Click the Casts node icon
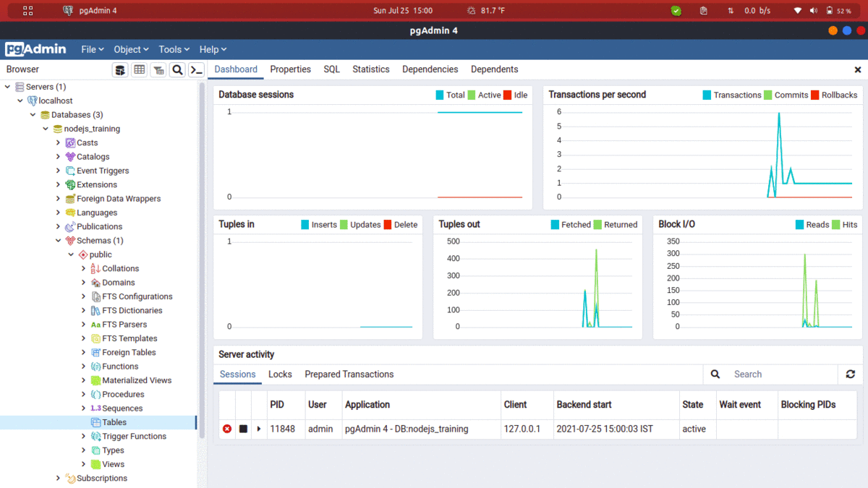Image resolution: width=868 pixels, height=488 pixels. pyautogui.click(x=70, y=143)
